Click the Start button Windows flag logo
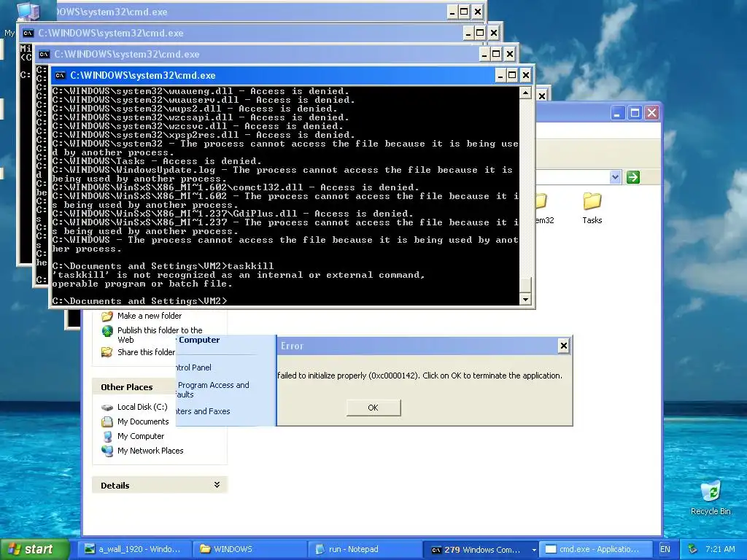This screenshot has width=747, height=560. pyautogui.click(x=14, y=550)
